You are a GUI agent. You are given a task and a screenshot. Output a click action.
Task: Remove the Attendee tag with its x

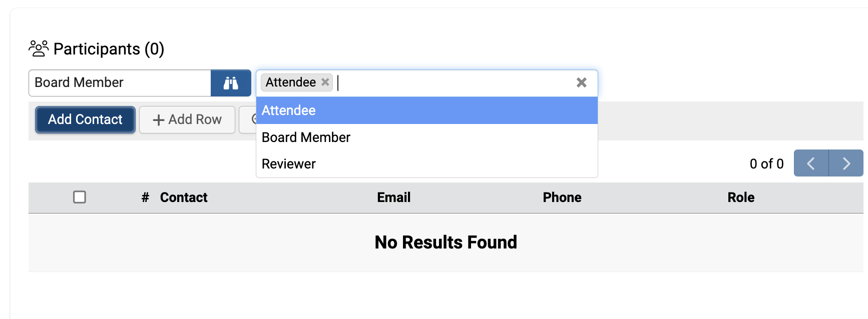(x=325, y=82)
